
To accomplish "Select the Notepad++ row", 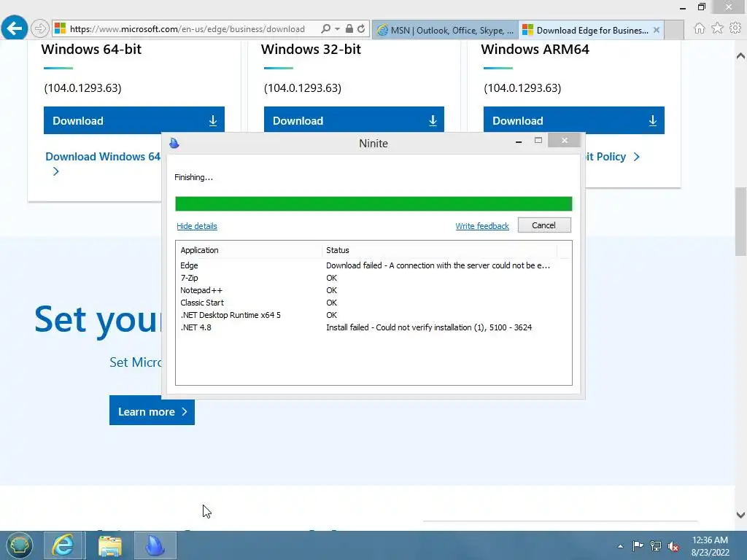I will pos(373,290).
